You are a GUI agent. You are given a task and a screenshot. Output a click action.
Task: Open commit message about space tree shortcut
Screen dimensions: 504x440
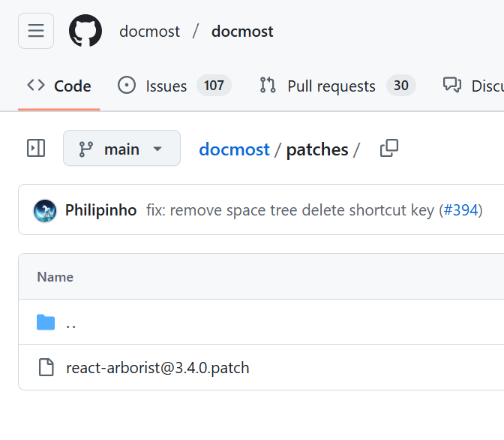pyautogui.click(x=292, y=210)
